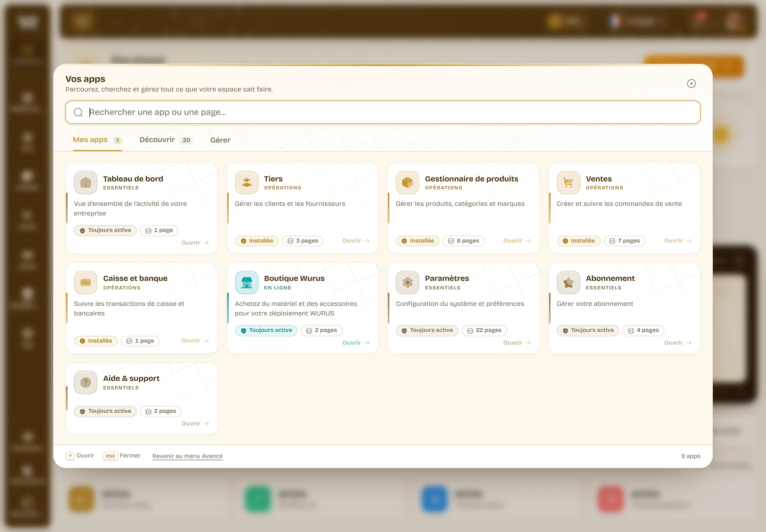Click Toujours active badge on Abonnement card

tap(588, 330)
